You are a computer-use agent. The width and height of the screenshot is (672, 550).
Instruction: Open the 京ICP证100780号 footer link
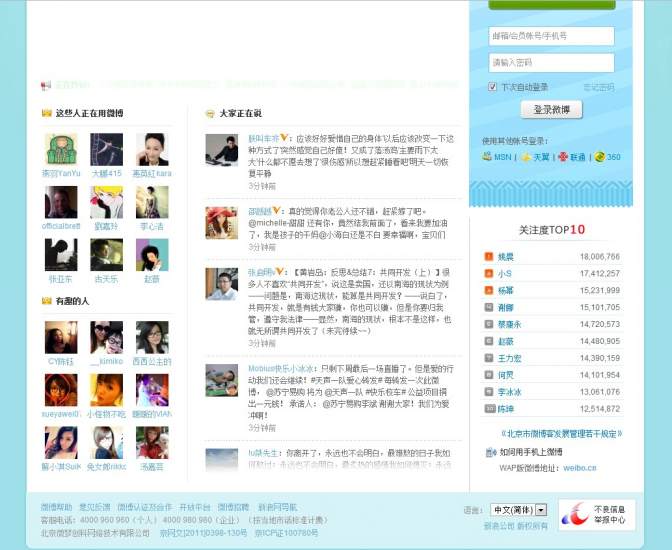coord(286,533)
